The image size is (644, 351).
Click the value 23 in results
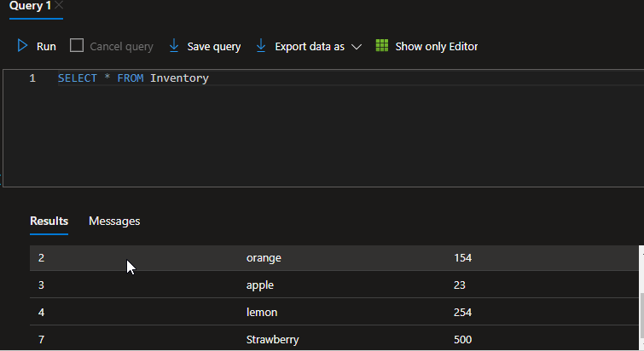(459, 285)
